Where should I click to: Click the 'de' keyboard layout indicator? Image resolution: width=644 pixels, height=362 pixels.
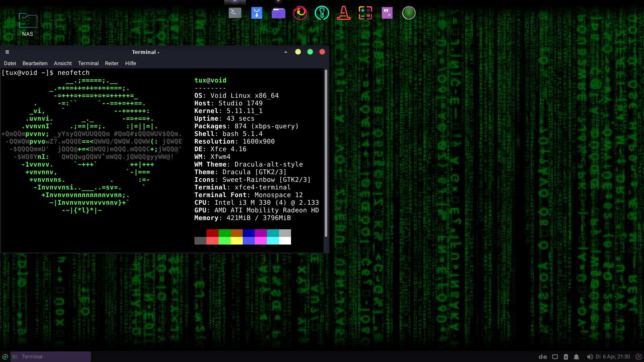543,357
